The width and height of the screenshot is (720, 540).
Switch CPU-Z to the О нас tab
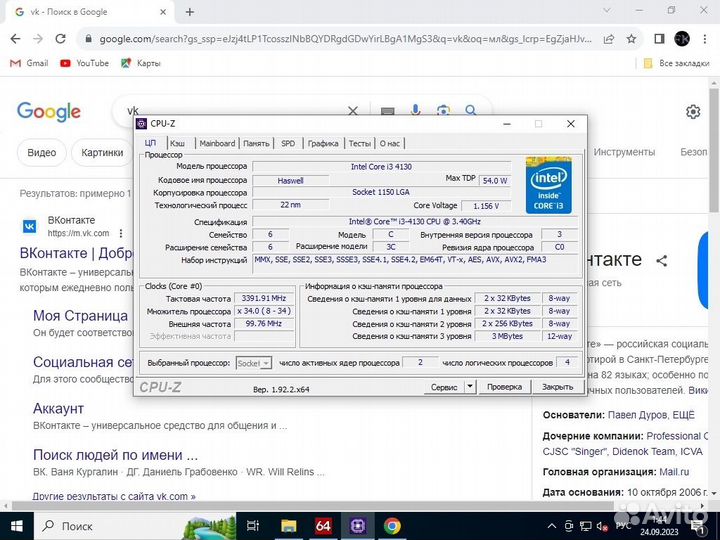coord(390,143)
